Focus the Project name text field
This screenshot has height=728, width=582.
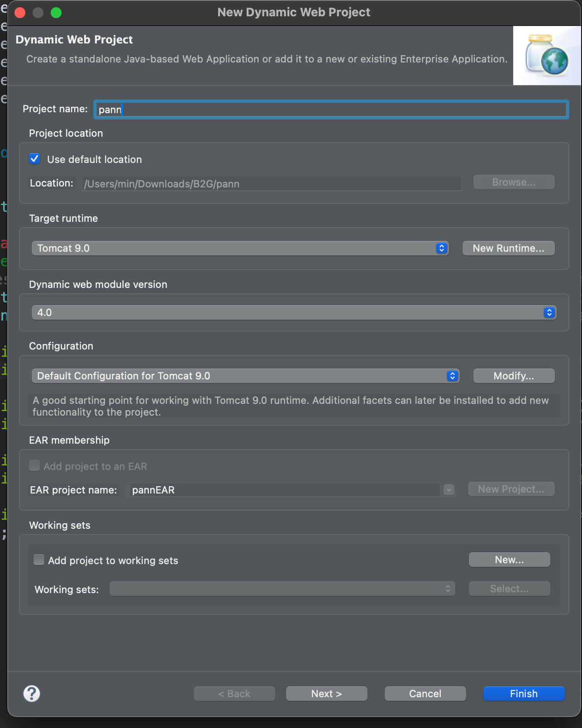[331, 110]
